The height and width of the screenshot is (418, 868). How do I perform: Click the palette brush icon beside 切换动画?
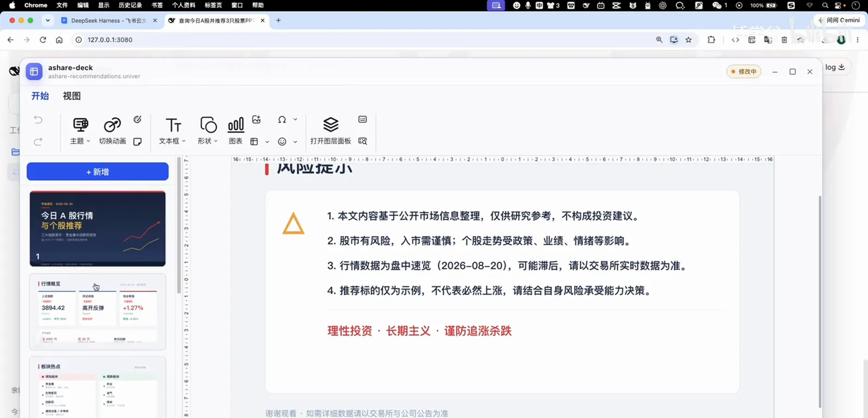point(137,119)
